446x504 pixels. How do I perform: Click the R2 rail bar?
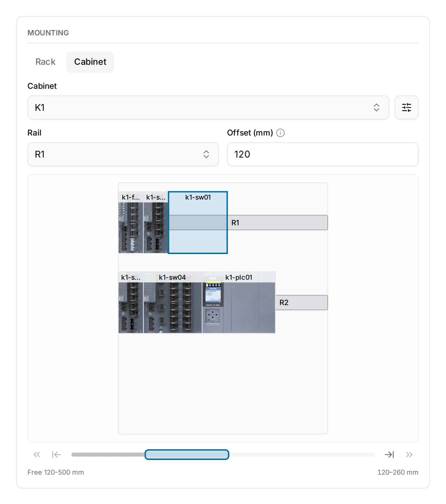pos(302,303)
